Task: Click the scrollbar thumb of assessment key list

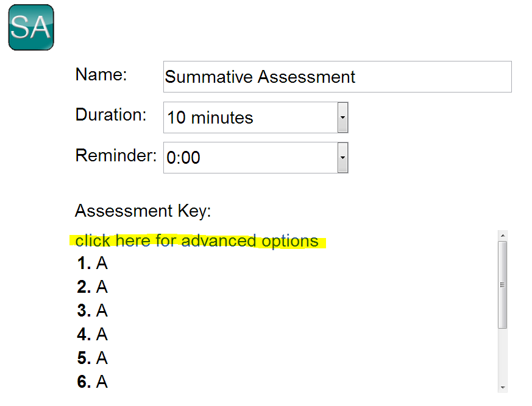Action: 502,284
